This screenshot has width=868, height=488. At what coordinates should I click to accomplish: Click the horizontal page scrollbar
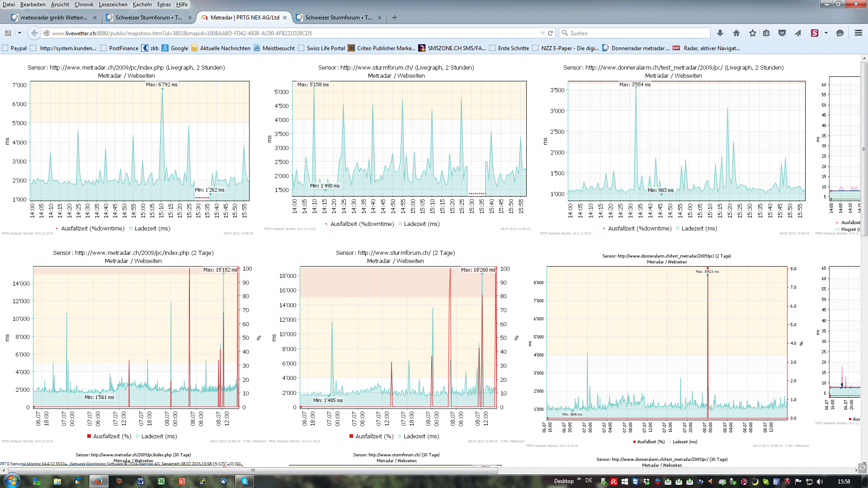(x=253, y=470)
